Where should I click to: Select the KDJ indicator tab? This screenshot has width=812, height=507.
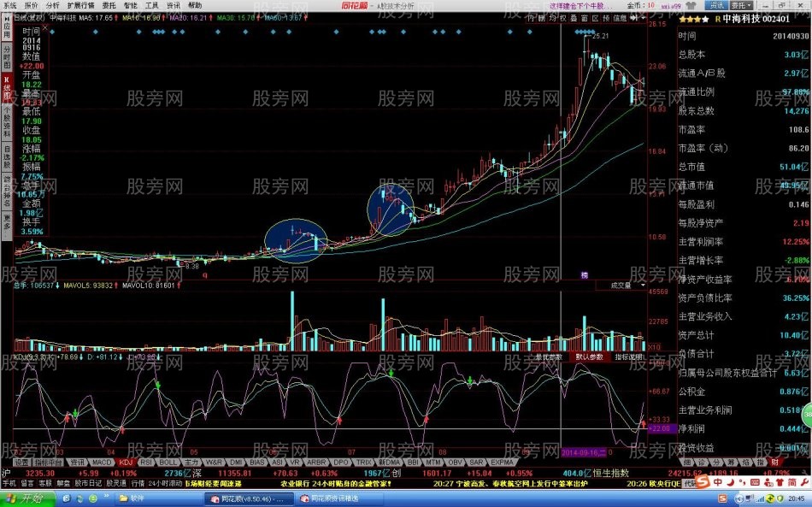pos(126,462)
